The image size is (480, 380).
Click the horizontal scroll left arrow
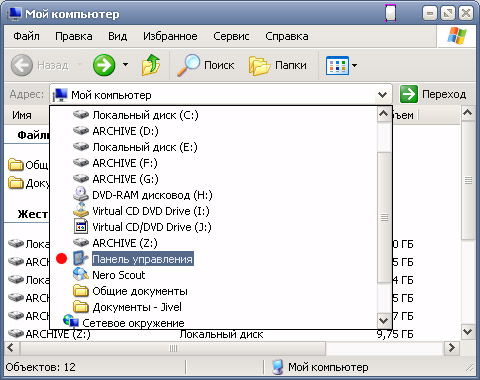[11, 348]
